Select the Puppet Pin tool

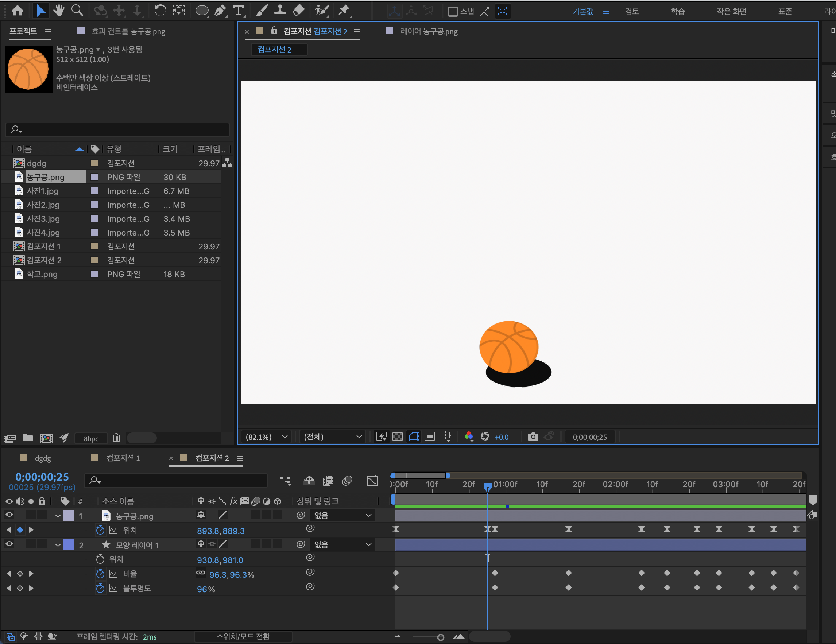[344, 11]
